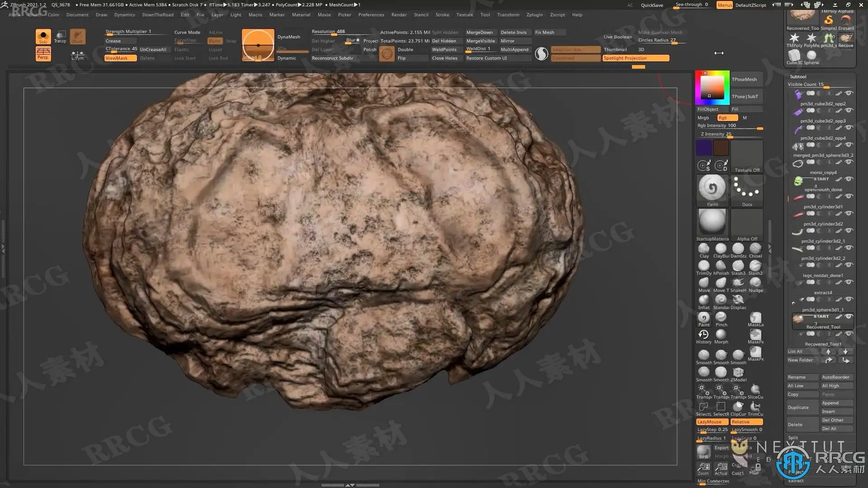Select the Displace brush

(738, 302)
